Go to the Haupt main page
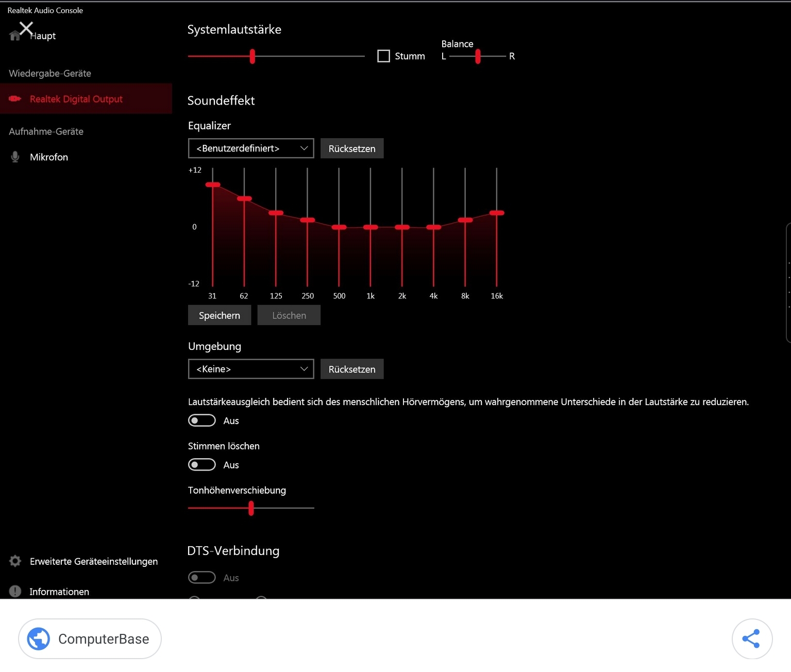Screen dimensions: 791x672 pyautogui.click(x=43, y=36)
